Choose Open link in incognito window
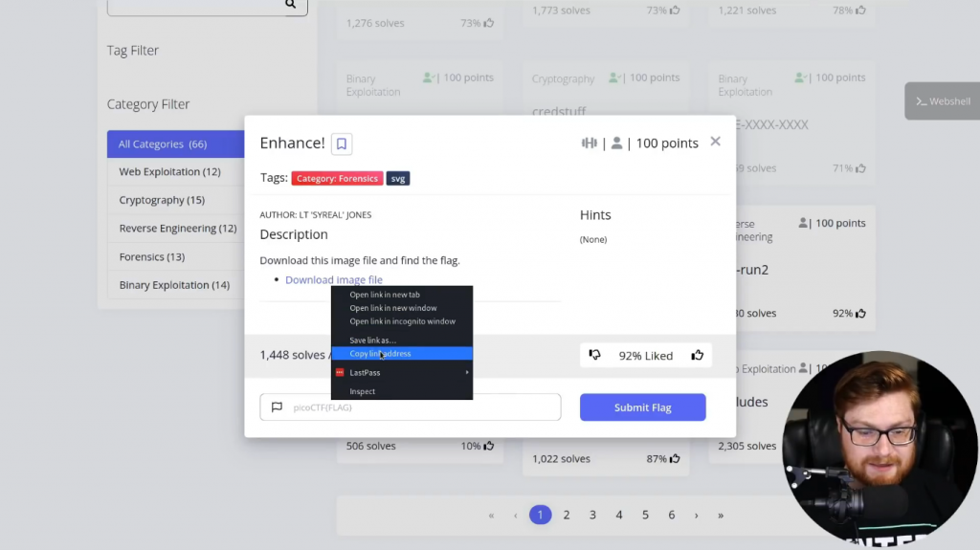The image size is (980, 550). pos(402,321)
